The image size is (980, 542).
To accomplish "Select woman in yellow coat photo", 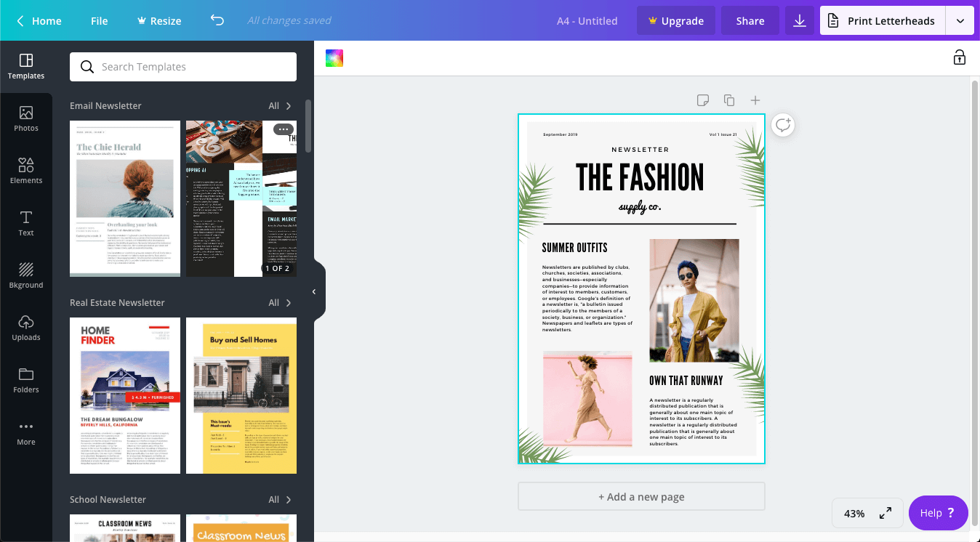I will [x=694, y=301].
